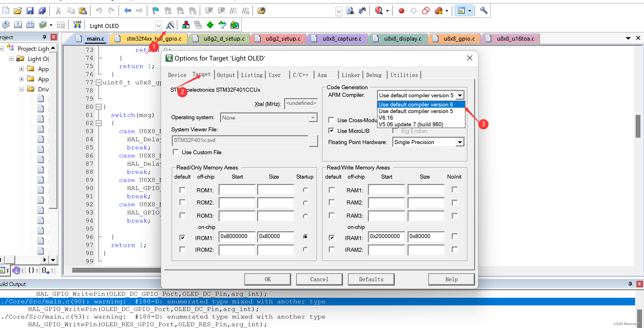Click the Pack Installer icon
644x328 pixels.
click(235, 25)
